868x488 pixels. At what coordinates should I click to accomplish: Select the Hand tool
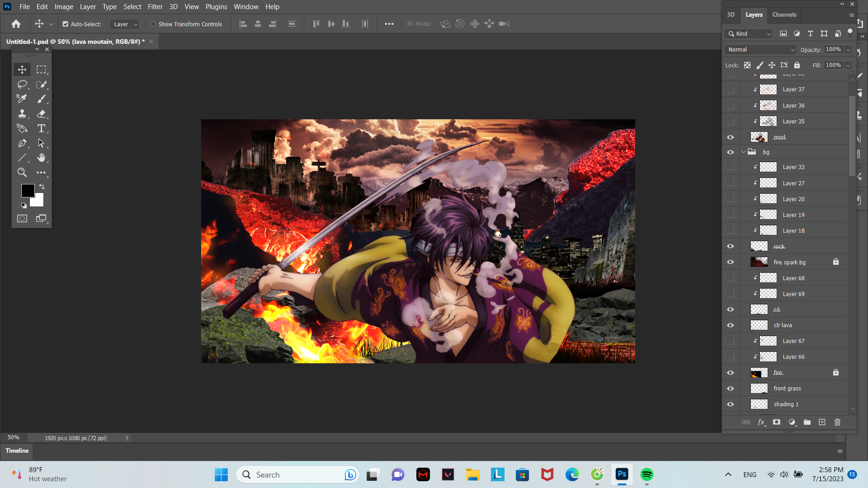(41, 158)
